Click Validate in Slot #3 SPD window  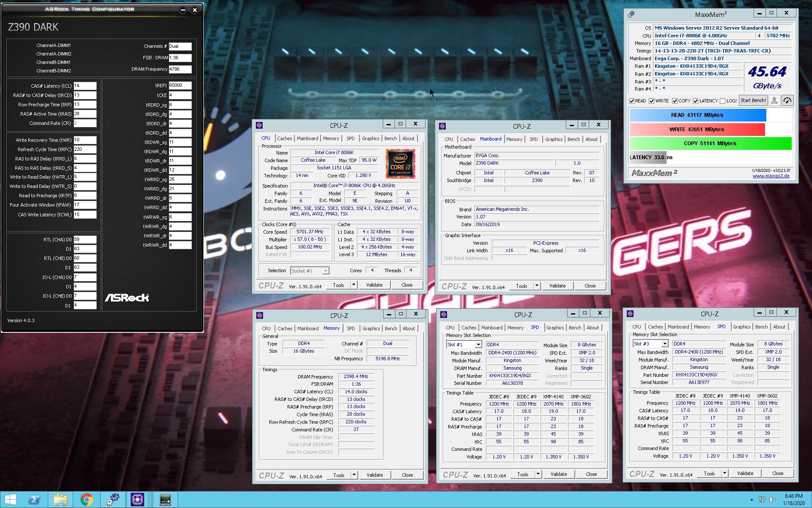point(745,473)
